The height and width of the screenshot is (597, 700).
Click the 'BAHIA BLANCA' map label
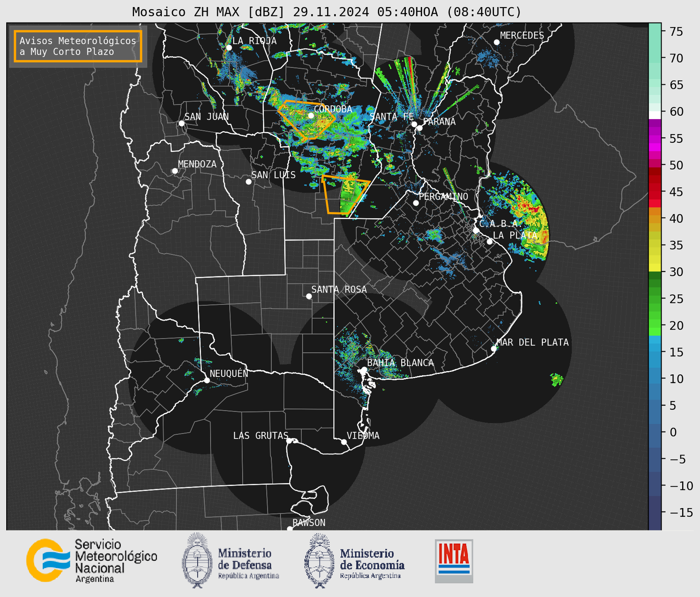(400, 363)
